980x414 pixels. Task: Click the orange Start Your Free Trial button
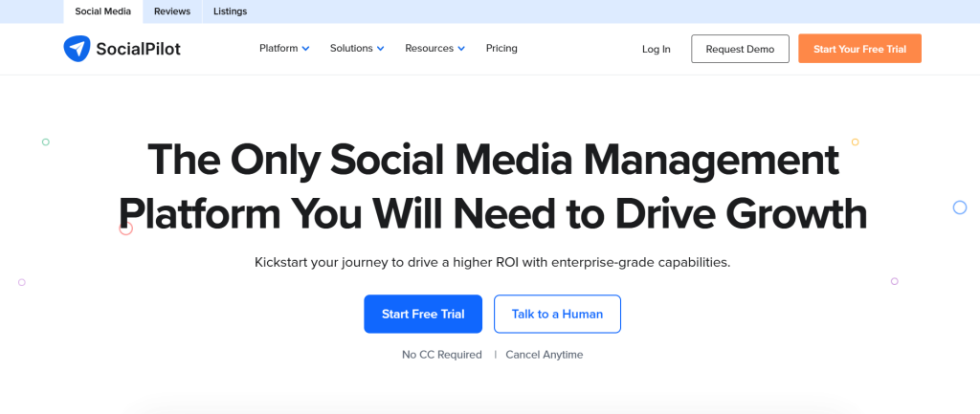tap(860, 49)
